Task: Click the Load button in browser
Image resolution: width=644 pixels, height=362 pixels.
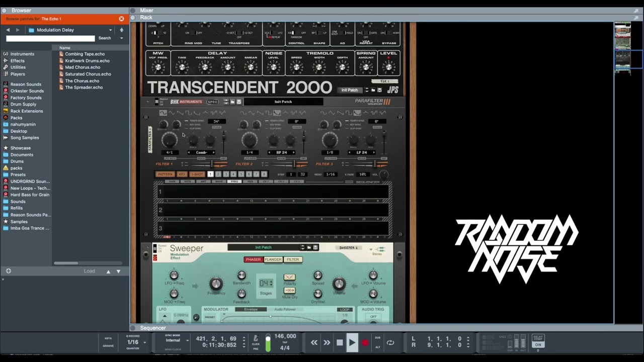Action: [x=90, y=271]
